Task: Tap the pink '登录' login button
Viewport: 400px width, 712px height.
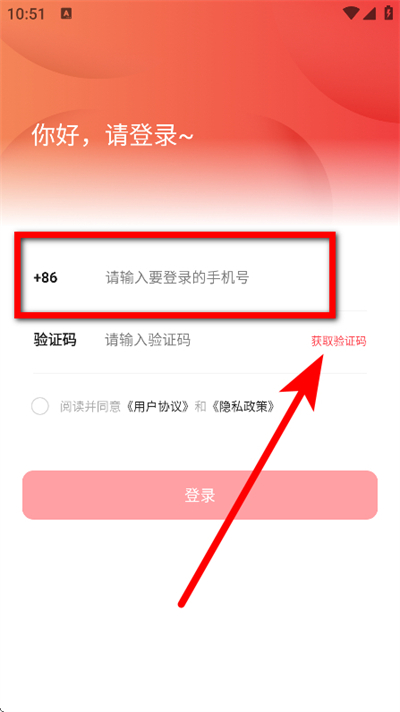Action: [x=200, y=495]
